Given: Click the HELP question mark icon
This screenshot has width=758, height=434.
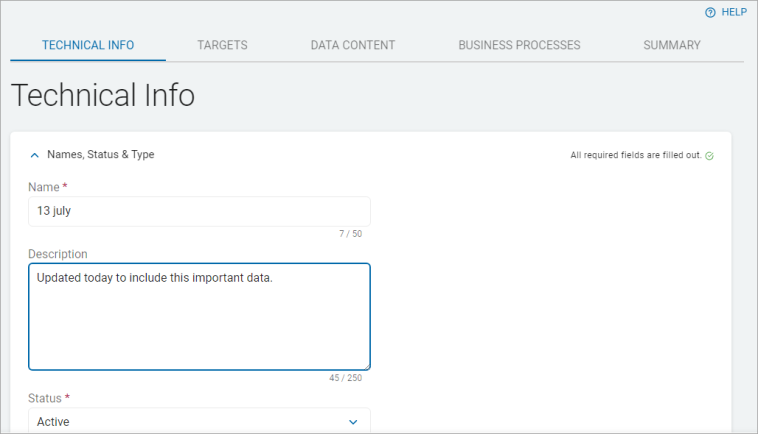Looking at the screenshot, I should [710, 12].
